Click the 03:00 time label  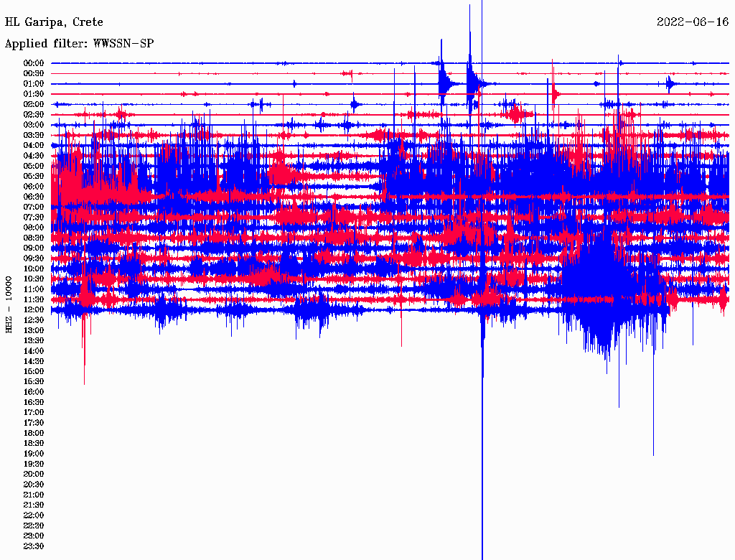pyautogui.click(x=34, y=125)
